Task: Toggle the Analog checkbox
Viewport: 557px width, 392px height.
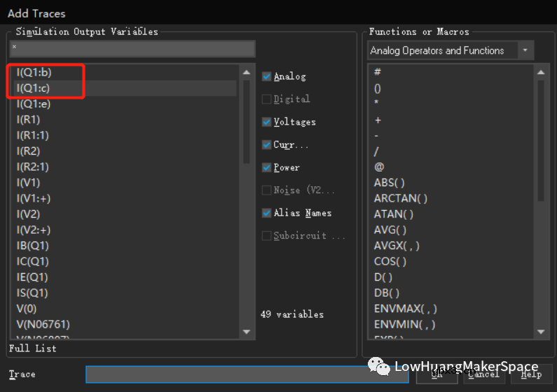Action: tap(267, 76)
